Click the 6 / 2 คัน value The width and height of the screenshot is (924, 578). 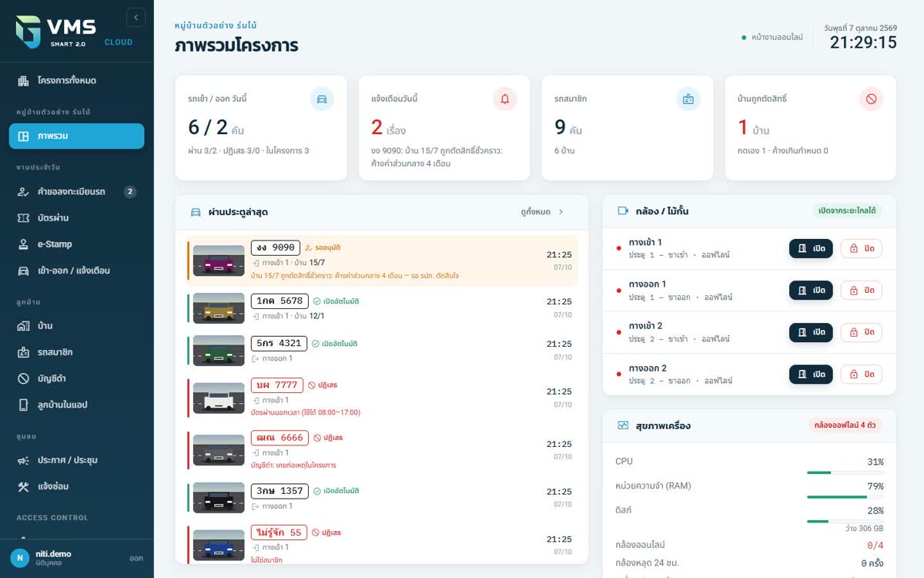click(216, 128)
